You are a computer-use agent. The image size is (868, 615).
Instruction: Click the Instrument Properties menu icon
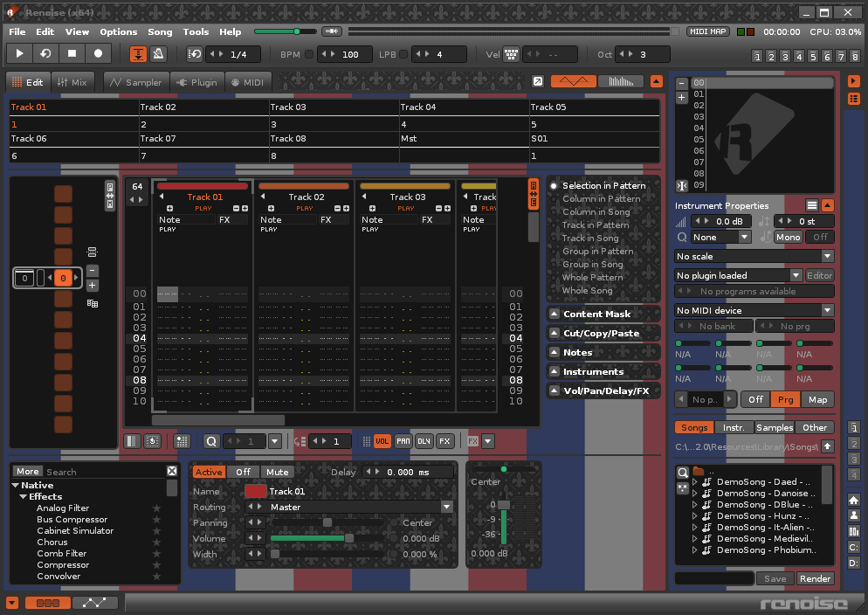pyautogui.click(x=811, y=206)
